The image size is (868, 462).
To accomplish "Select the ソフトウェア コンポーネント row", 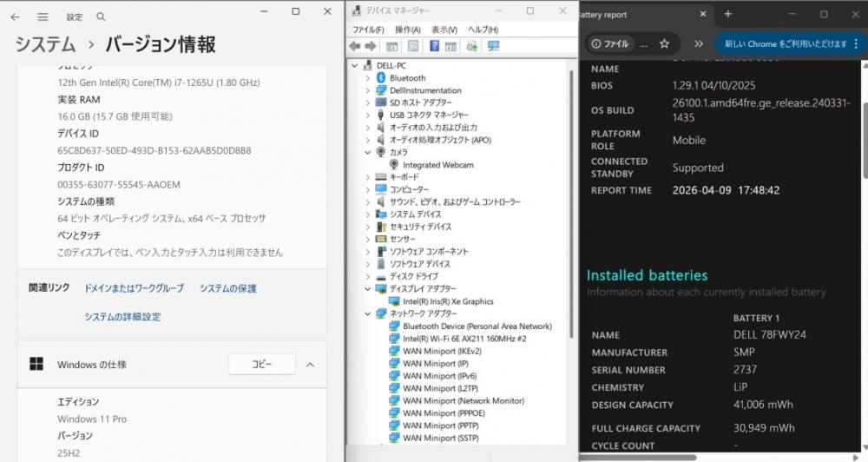I will click(x=429, y=252).
